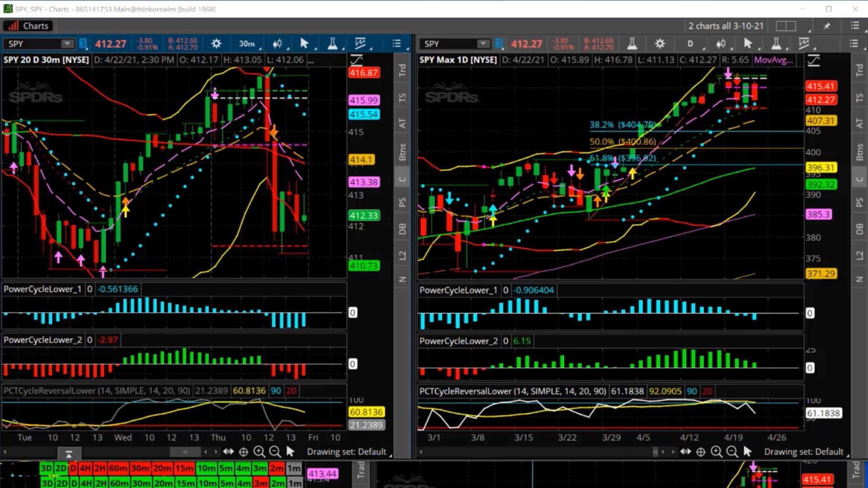
Task: Open main Charts window menu list icon
Action: (x=854, y=26)
